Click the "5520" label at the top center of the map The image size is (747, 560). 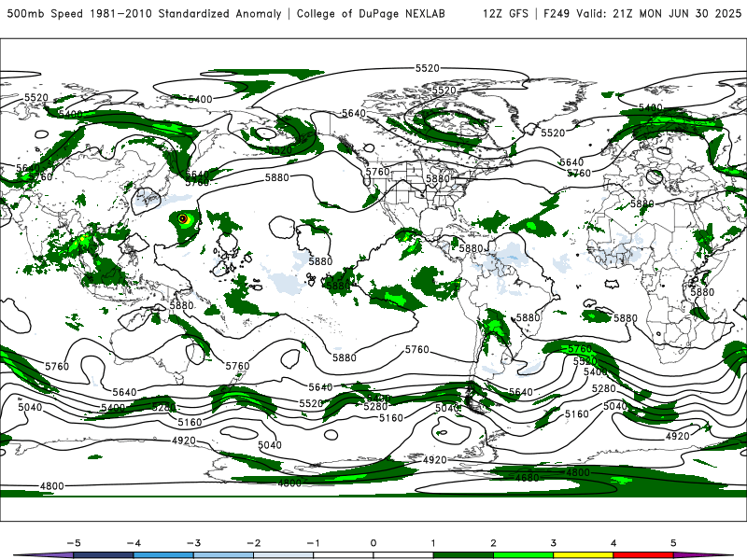[x=428, y=68]
